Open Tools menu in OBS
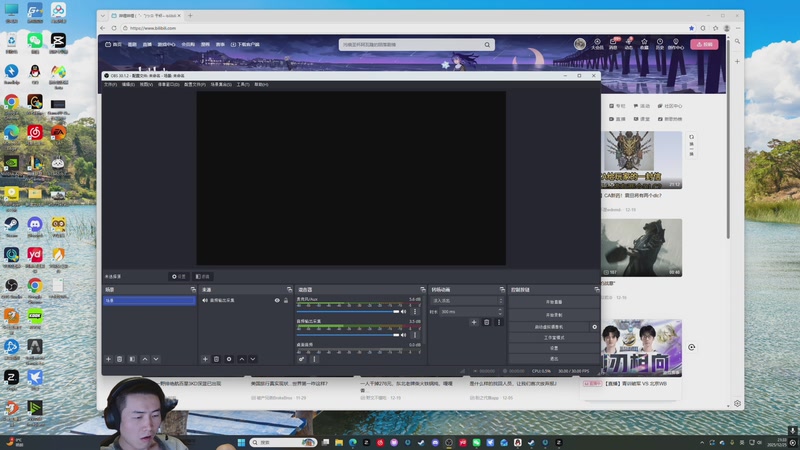 [243, 85]
